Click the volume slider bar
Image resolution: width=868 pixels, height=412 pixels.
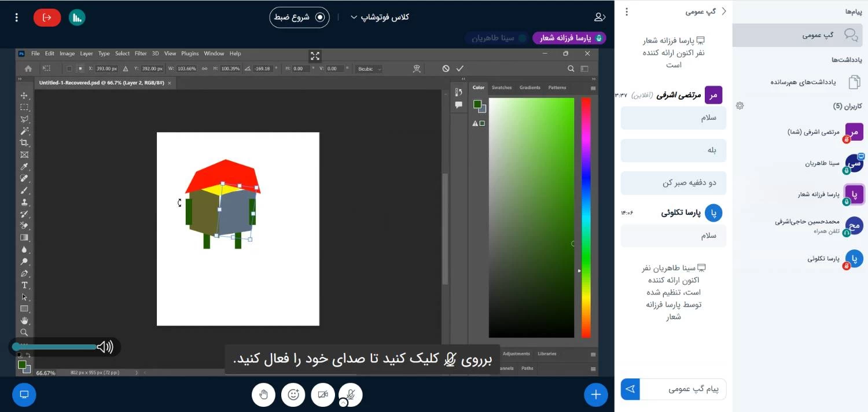(x=56, y=347)
